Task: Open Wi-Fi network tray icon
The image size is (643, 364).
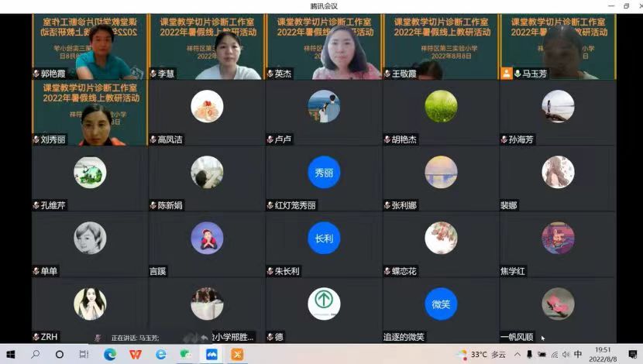Action: point(555,355)
